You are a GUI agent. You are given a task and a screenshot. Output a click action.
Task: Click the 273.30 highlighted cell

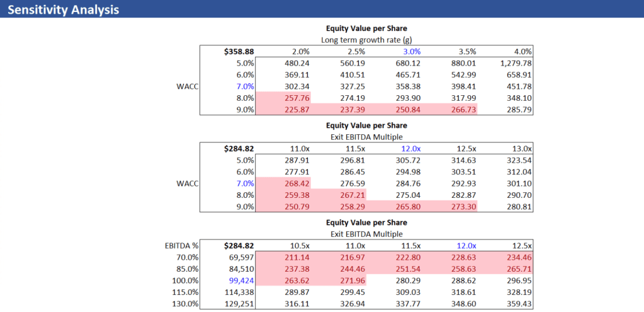pyautogui.click(x=463, y=206)
